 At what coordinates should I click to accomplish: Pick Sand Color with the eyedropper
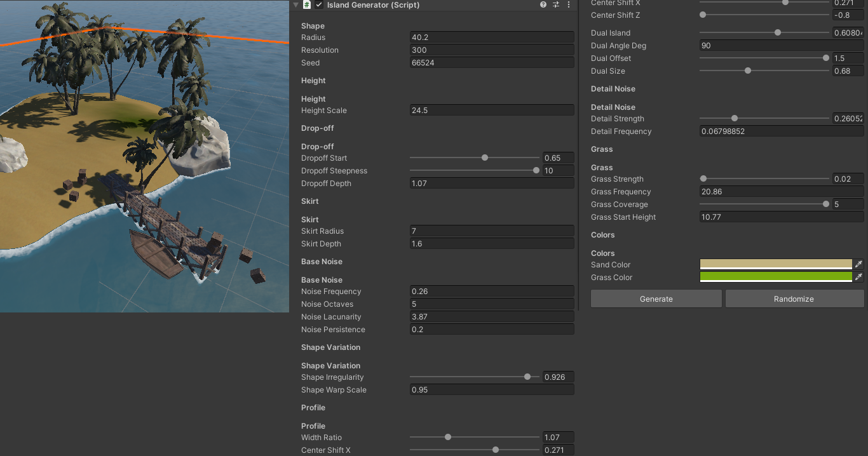click(x=858, y=264)
